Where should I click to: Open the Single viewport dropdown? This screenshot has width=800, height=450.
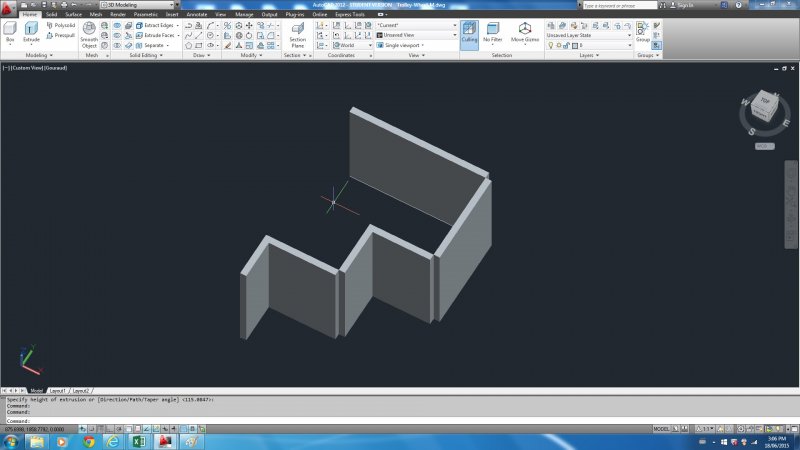[x=401, y=45]
